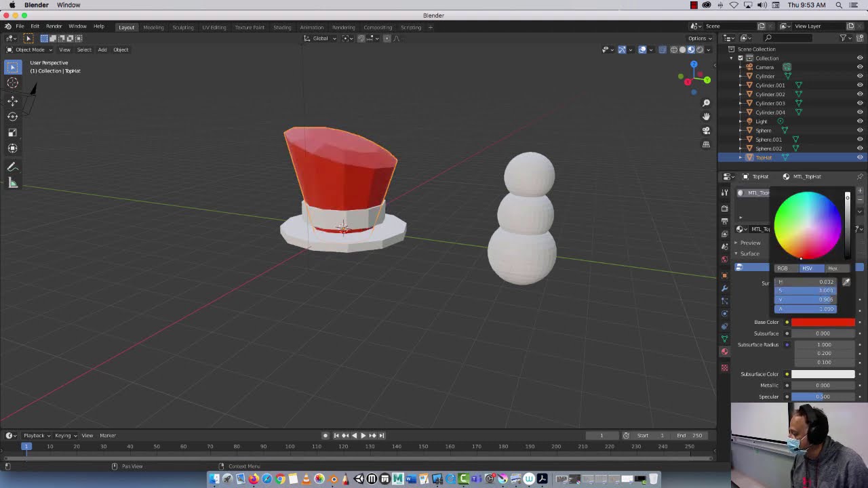The height and width of the screenshot is (488, 868).
Task: Open the Render menu
Action: point(54,26)
